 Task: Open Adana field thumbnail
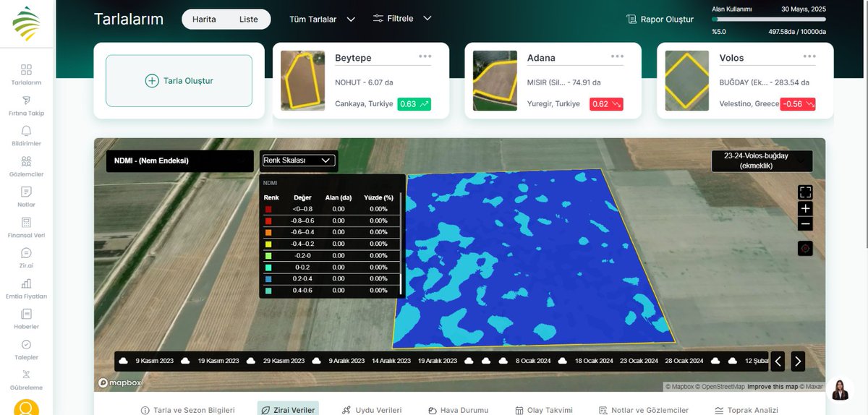(495, 80)
